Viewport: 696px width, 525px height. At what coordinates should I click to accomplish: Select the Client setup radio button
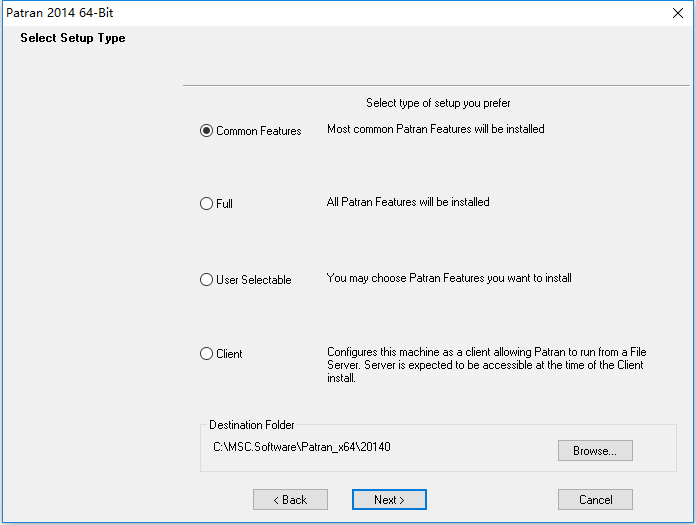[x=206, y=354]
